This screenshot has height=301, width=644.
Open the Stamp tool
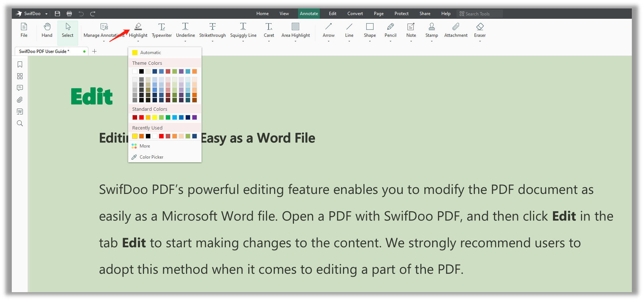pyautogui.click(x=432, y=30)
